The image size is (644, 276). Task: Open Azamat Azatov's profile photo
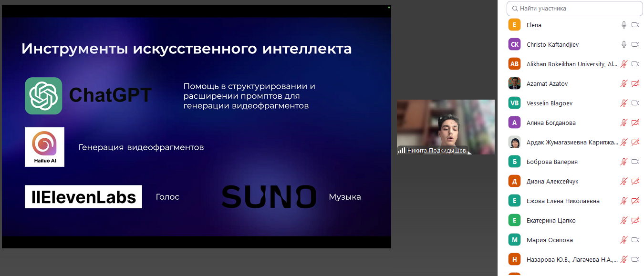[x=514, y=83]
